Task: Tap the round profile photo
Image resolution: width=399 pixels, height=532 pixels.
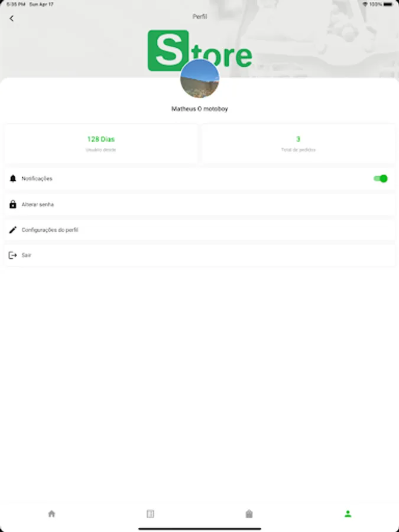Action: click(200, 79)
